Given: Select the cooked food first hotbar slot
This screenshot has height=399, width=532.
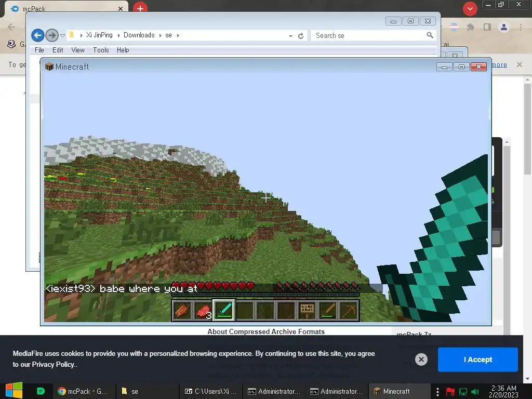Looking at the screenshot, I should click(x=182, y=310).
